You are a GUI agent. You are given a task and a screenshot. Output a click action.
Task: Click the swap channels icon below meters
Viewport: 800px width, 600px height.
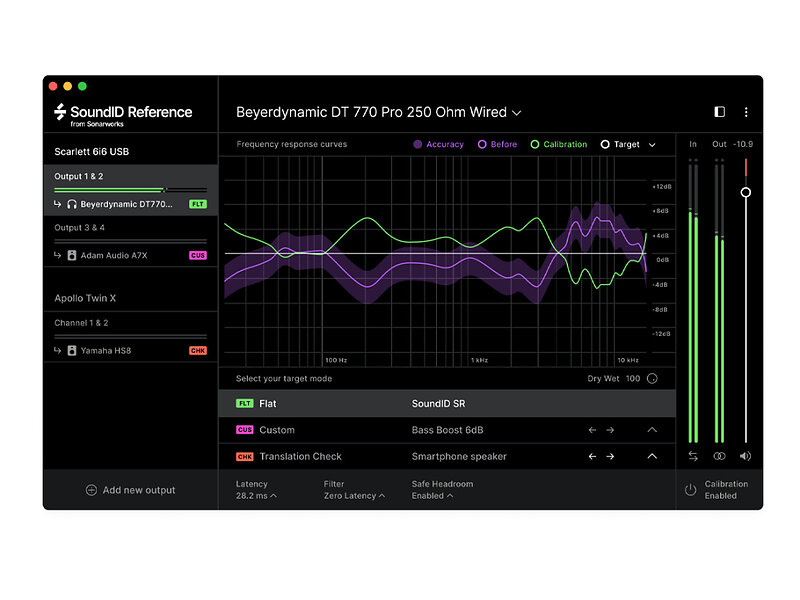point(693,456)
